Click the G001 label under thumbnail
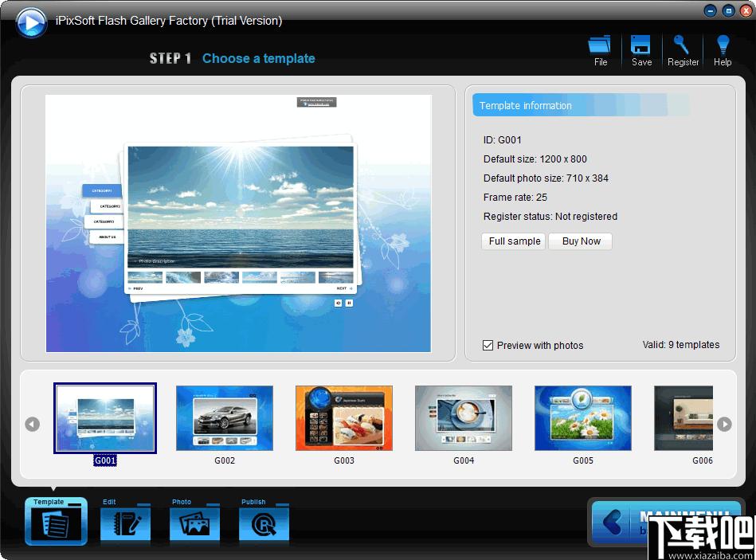 click(105, 460)
